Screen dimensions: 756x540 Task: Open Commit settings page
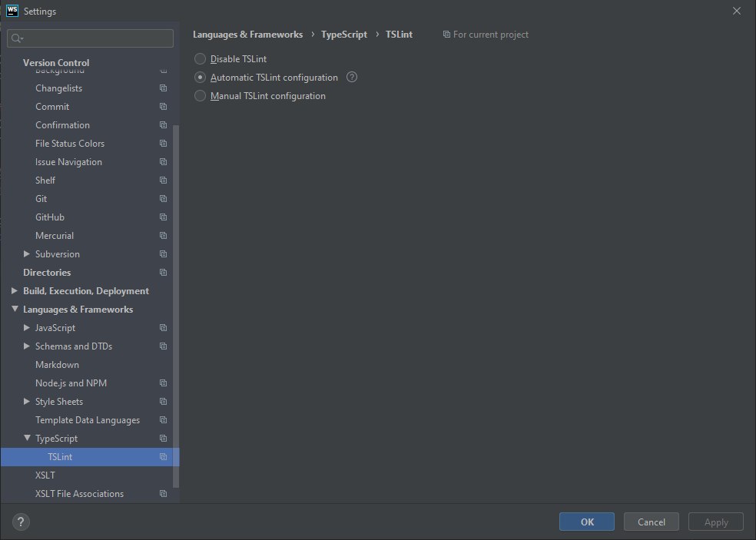pyautogui.click(x=52, y=107)
